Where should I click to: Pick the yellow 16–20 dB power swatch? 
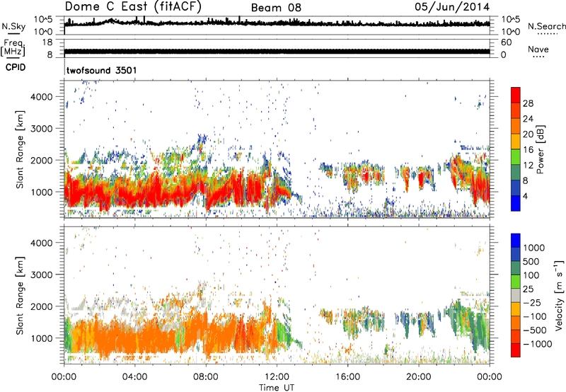pyautogui.click(x=516, y=141)
